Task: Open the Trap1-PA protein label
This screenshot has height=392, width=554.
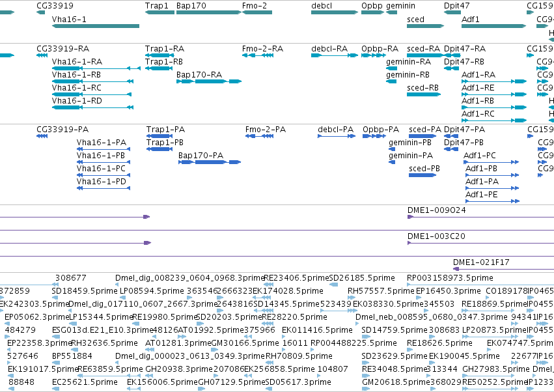Action: (x=166, y=130)
